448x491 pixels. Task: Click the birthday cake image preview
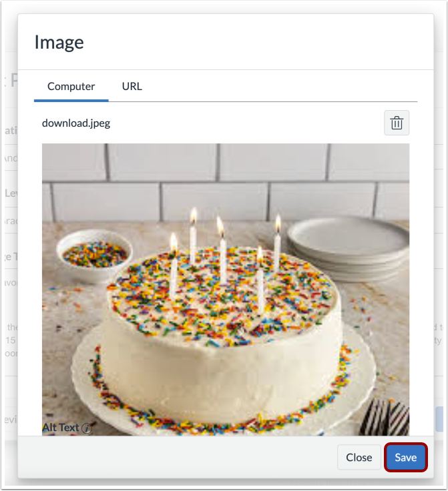pyautogui.click(x=226, y=290)
